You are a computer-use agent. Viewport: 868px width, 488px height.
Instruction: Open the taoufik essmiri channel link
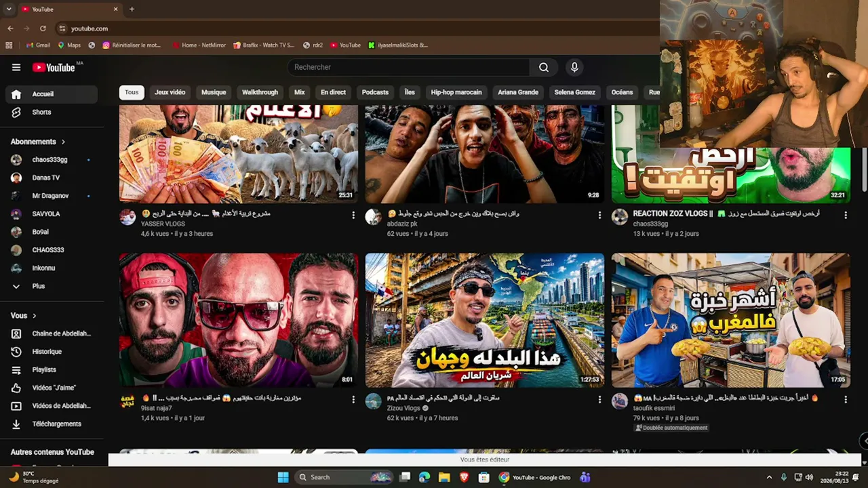click(x=654, y=408)
